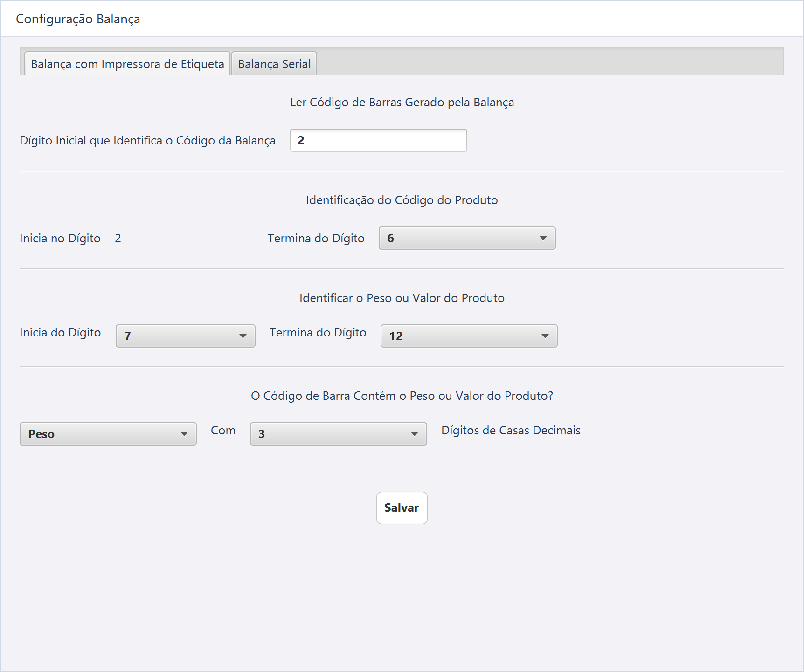Click the 'Ler Código de Barras Gerado pela Balança' heading
The image size is (804, 672).
point(402,102)
